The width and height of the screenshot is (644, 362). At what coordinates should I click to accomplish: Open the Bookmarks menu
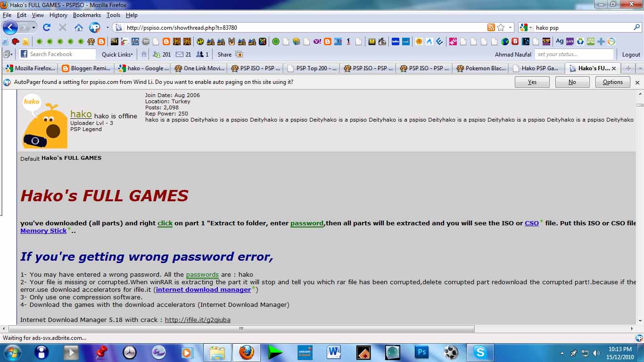87,15
